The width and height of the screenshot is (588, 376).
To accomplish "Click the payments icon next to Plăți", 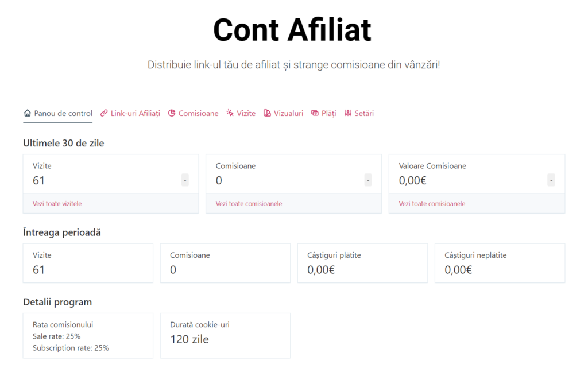I will (315, 113).
